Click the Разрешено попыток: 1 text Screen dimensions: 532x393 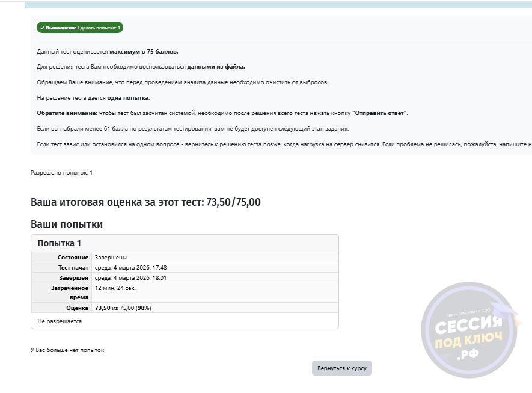pos(62,173)
